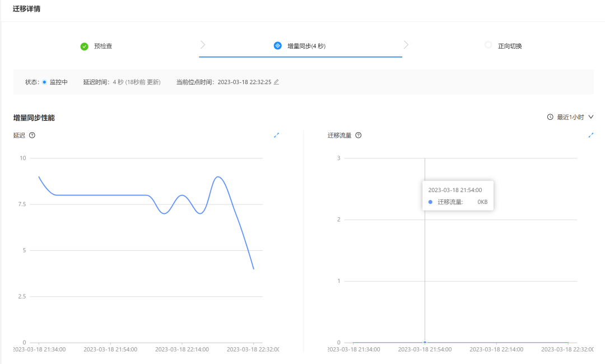Screen dimensions: 605x364
Task: Select the 监控中 status radio indicator
Action: 44,82
